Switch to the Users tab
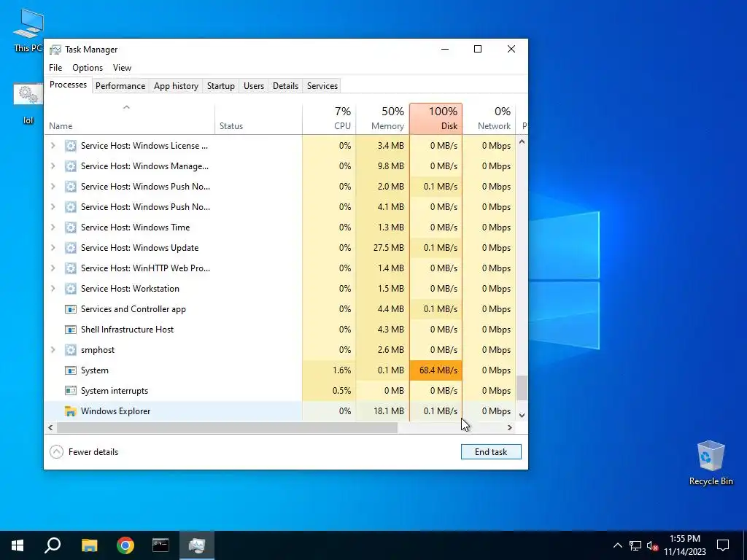 tap(253, 86)
